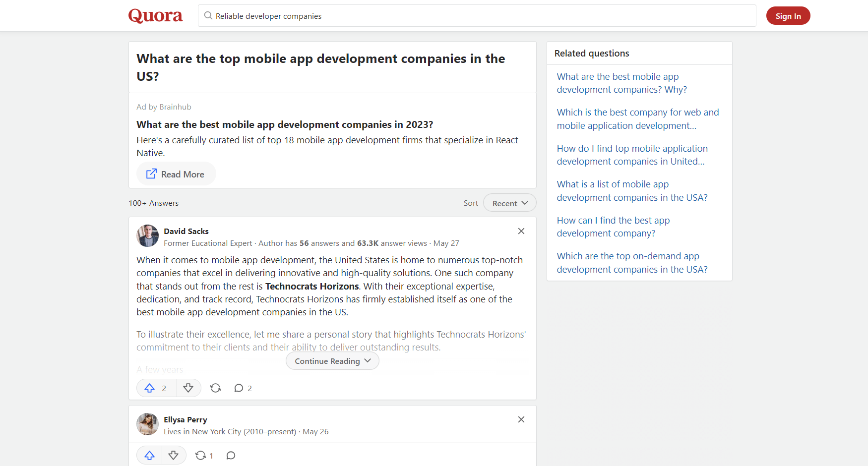Click bold 'Technocrats Horizons' text in the answer
868x466 pixels.
pos(312,287)
